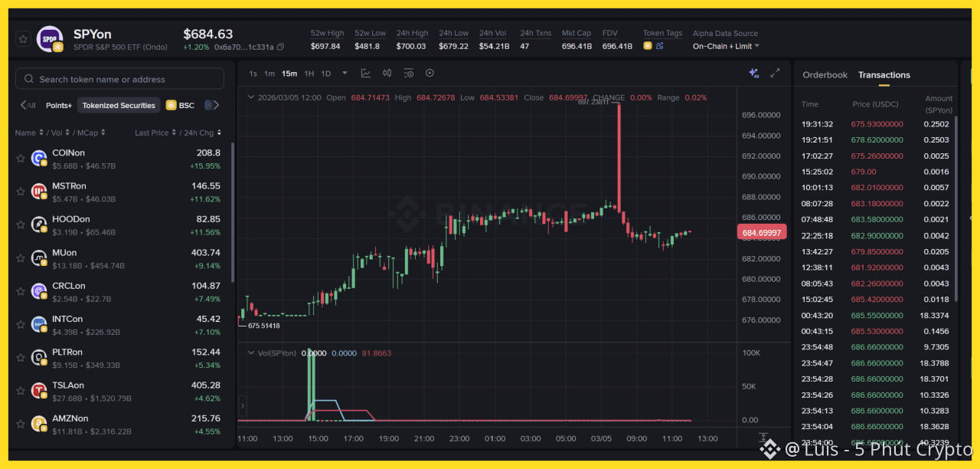Star CRCLon as favorite
This screenshot has height=469, width=980.
[x=21, y=291]
